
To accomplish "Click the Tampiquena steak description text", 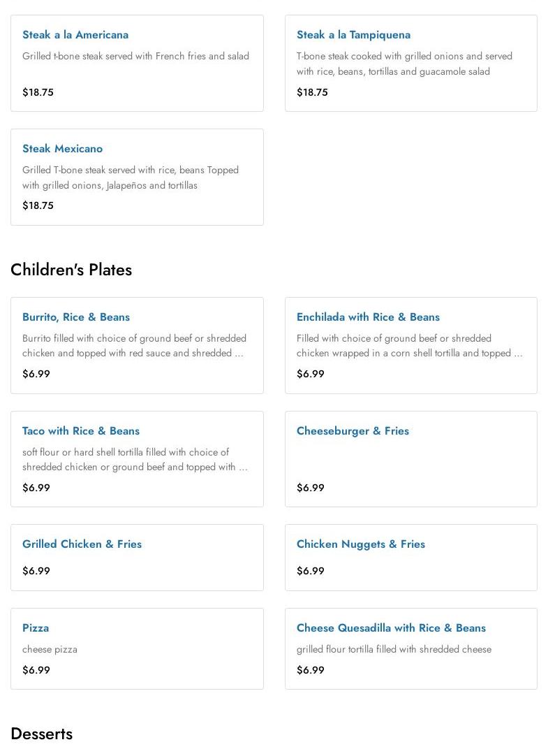I will coord(404,64).
